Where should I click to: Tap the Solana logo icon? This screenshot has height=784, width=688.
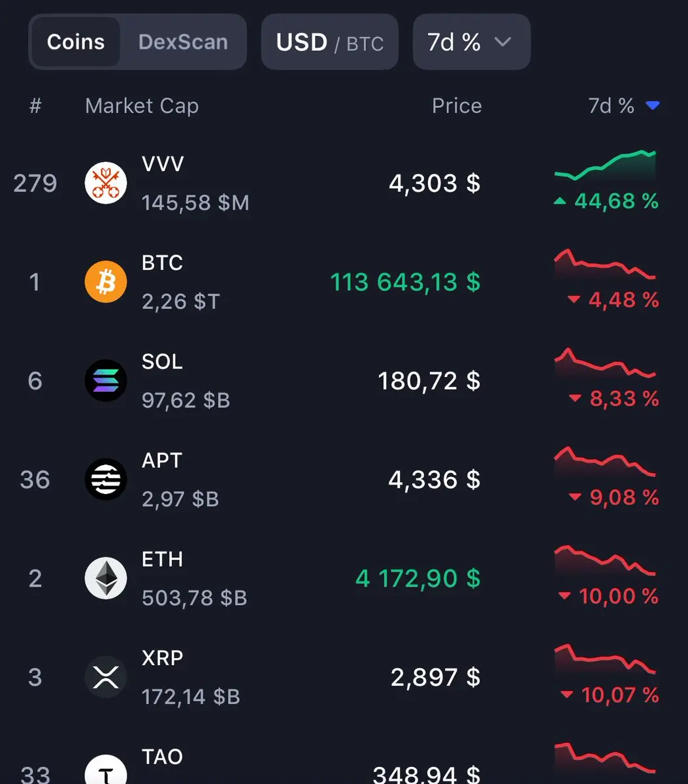[106, 380]
